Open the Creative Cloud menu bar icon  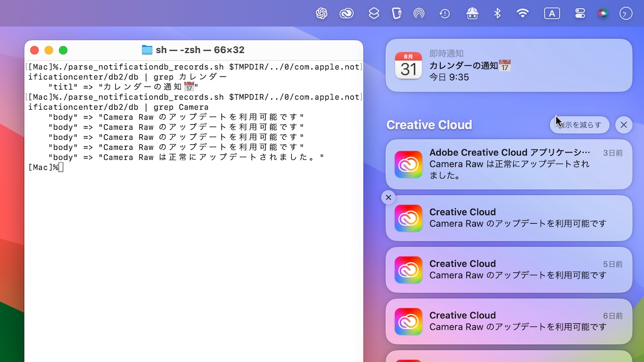[347, 14]
